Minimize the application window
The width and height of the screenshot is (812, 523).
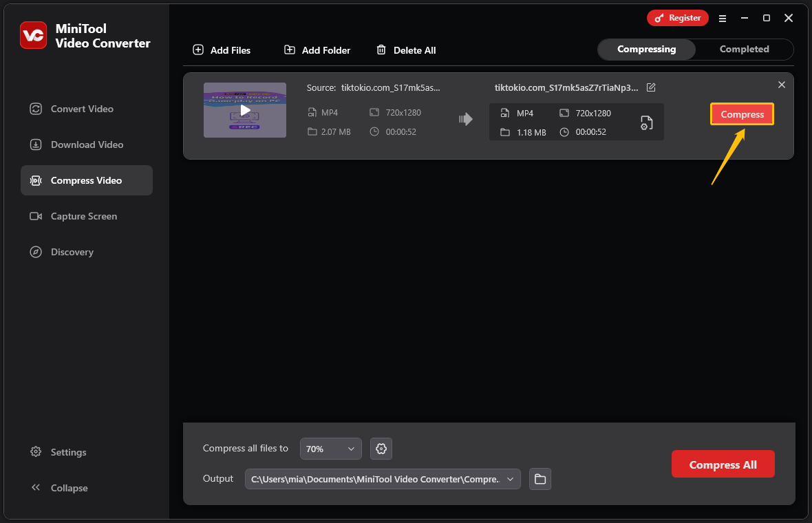745,18
